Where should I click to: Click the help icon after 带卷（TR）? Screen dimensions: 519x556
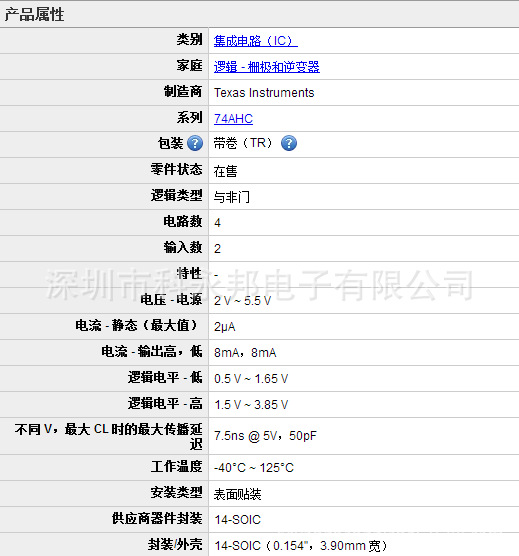point(289,144)
